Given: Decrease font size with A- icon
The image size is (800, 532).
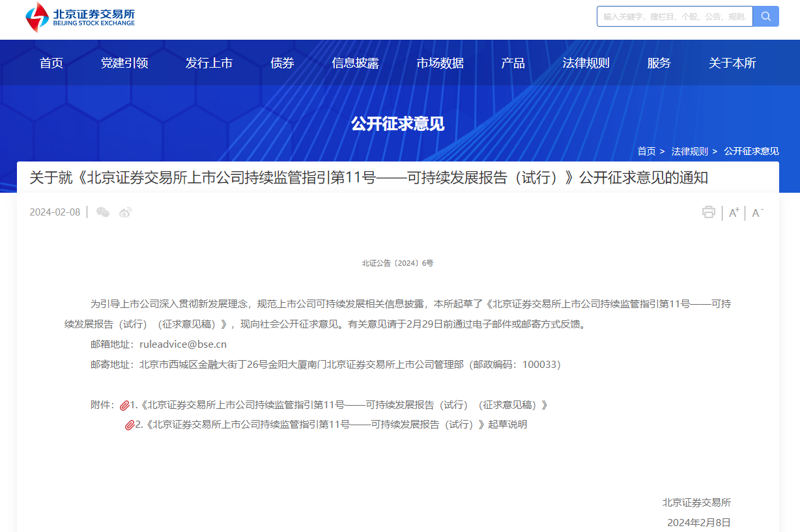Looking at the screenshot, I should (x=757, y=212).
